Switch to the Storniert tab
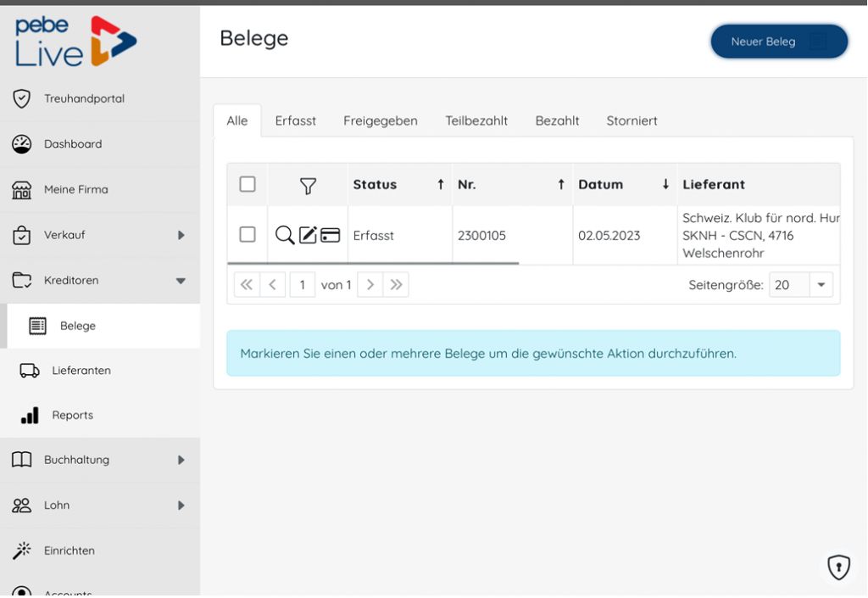Screen dimensions: 868x598 point(632,120)
